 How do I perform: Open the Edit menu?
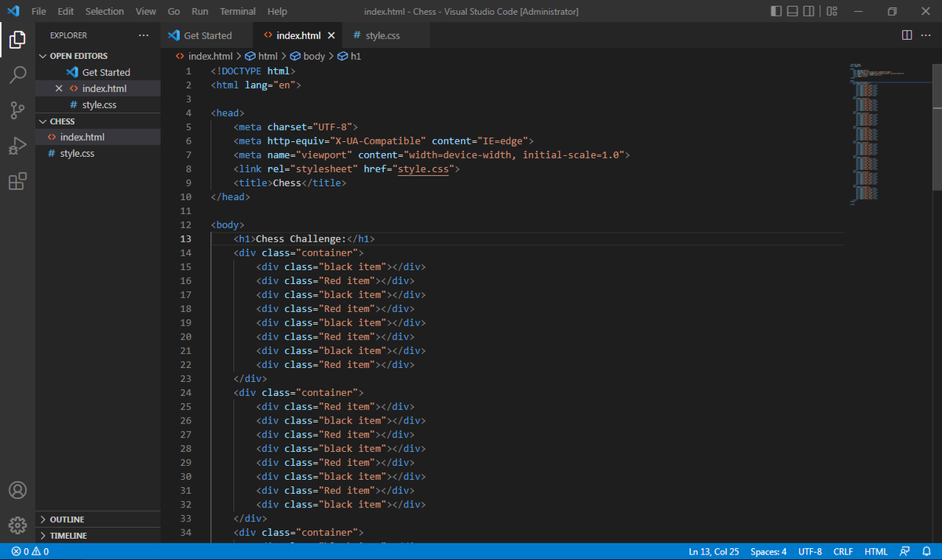tap(66, 11)
